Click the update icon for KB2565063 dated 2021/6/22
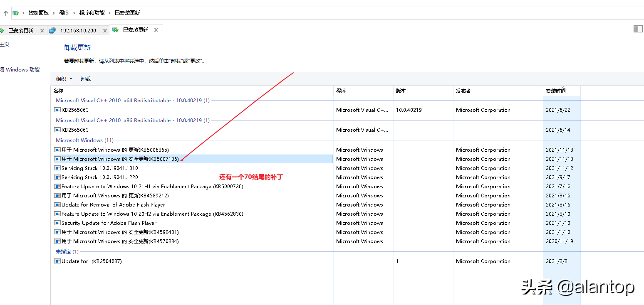 tap(57, 110)
